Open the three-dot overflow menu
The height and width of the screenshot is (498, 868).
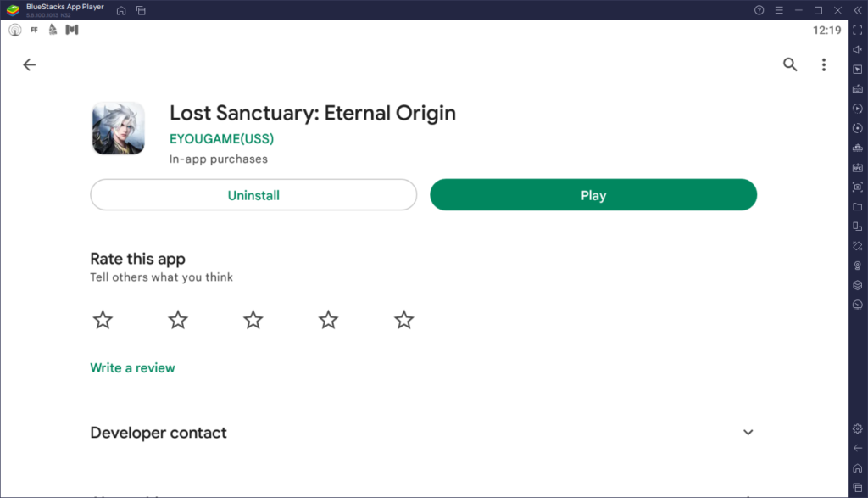click(823, 64)
